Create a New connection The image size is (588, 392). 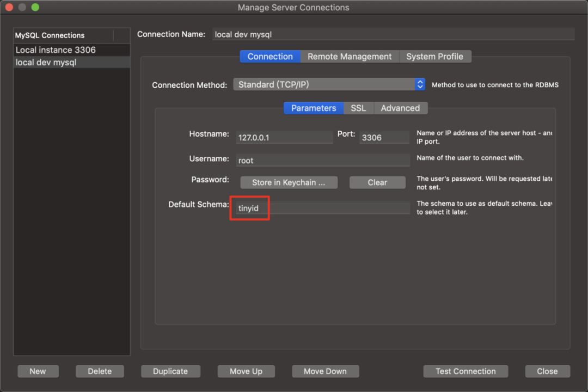click(x=38, y=371)
